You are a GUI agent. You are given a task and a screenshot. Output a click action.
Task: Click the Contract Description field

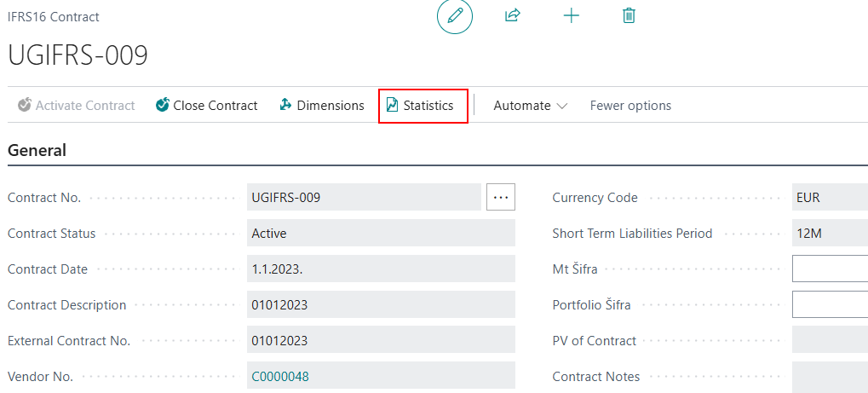tap(381, 305)
